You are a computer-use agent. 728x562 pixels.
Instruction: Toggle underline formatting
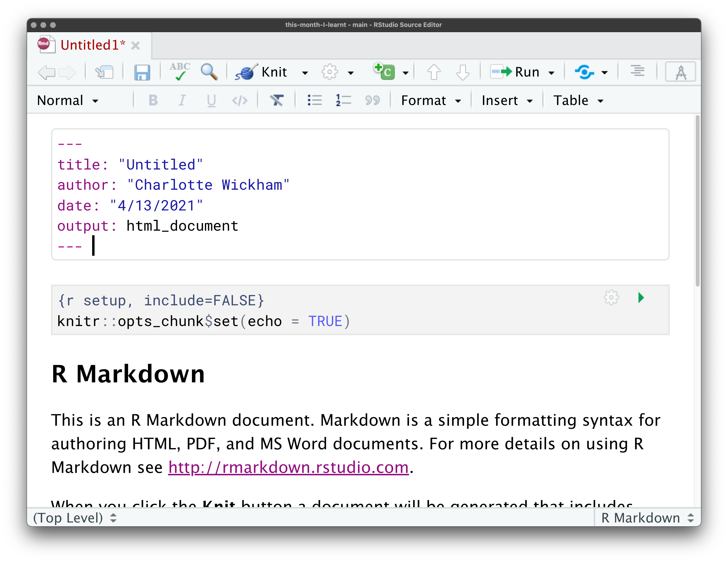coord(211,100)
